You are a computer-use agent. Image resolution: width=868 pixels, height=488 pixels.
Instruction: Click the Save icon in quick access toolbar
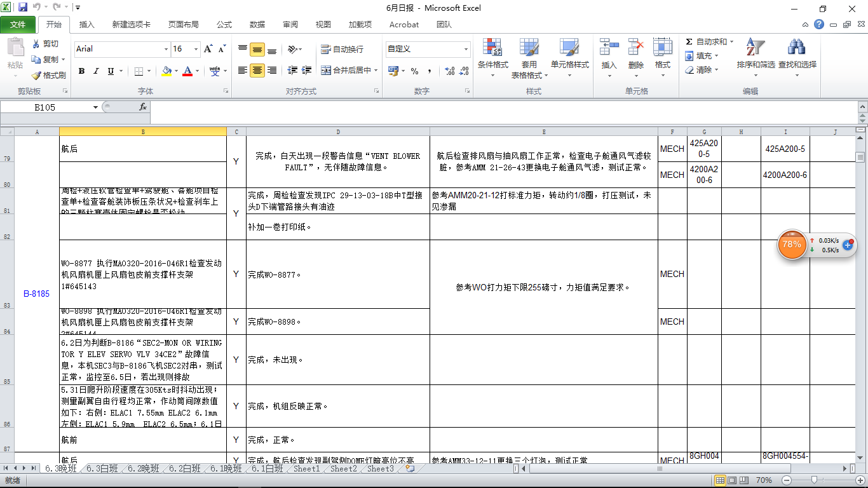coord(23,8)
